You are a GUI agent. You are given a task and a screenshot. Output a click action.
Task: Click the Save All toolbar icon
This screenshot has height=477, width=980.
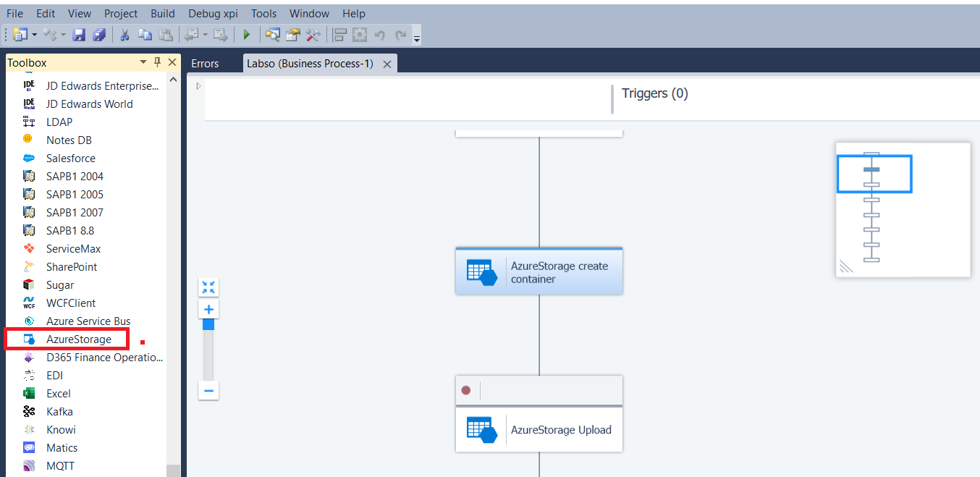coord(99,34)
